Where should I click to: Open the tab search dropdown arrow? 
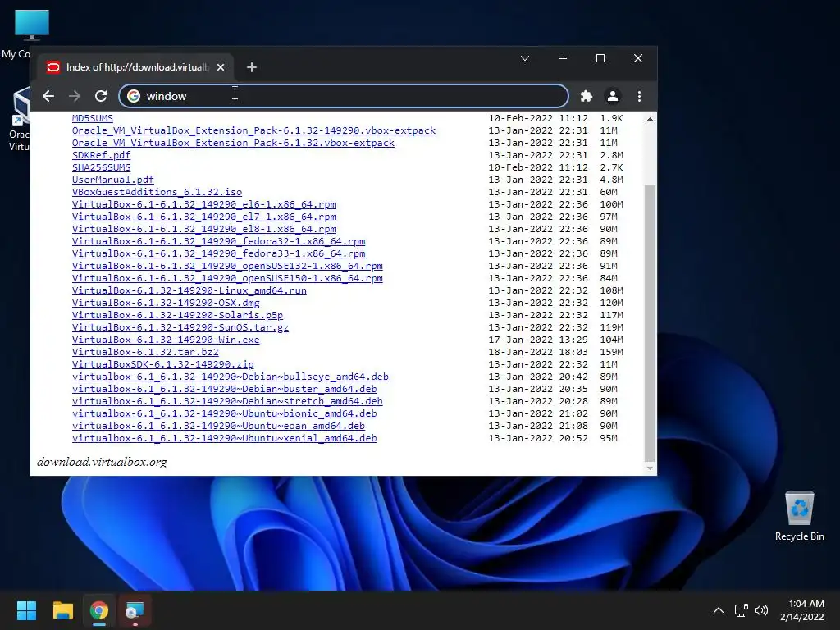(525, 58)
